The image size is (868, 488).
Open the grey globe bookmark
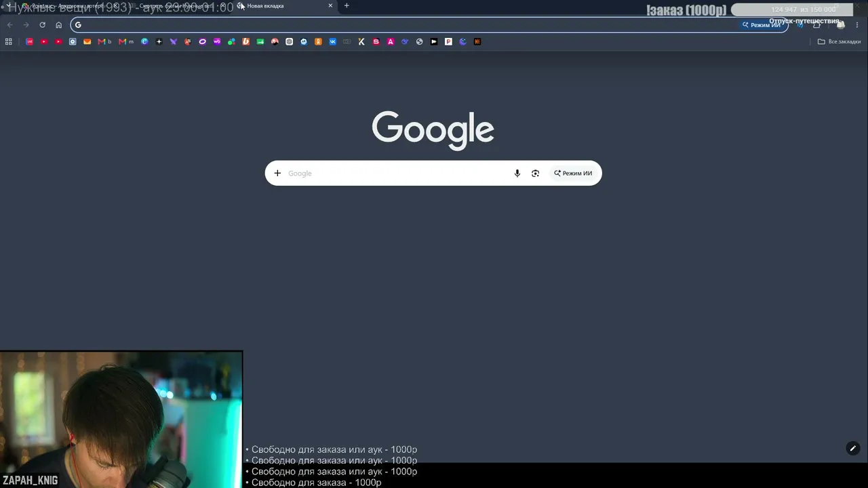419,41
